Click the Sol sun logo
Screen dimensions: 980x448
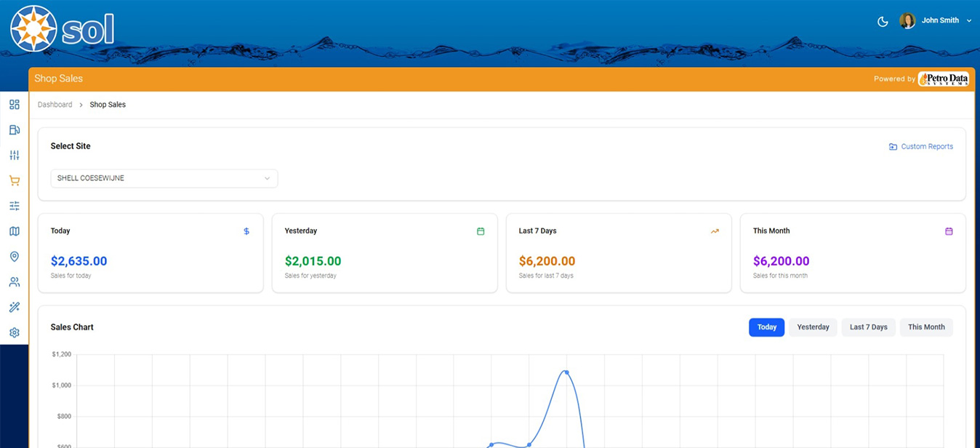point(33,28)
